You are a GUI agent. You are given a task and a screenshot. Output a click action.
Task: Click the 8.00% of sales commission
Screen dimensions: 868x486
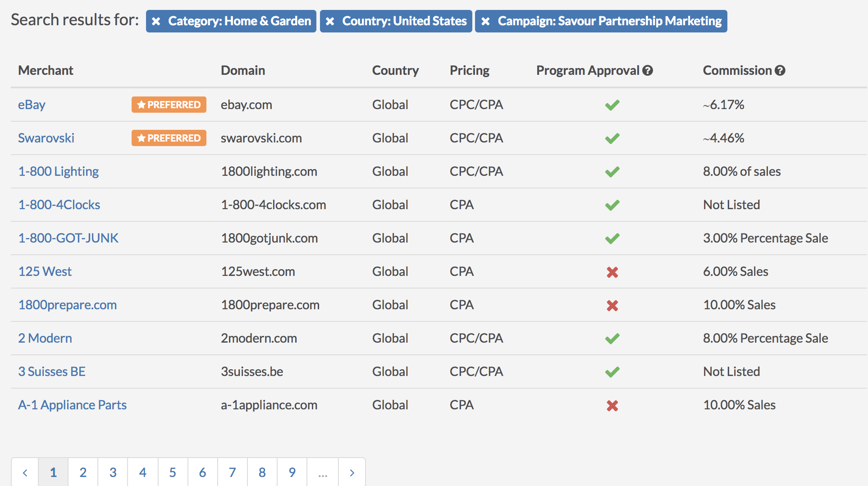(x=742, y=171)
